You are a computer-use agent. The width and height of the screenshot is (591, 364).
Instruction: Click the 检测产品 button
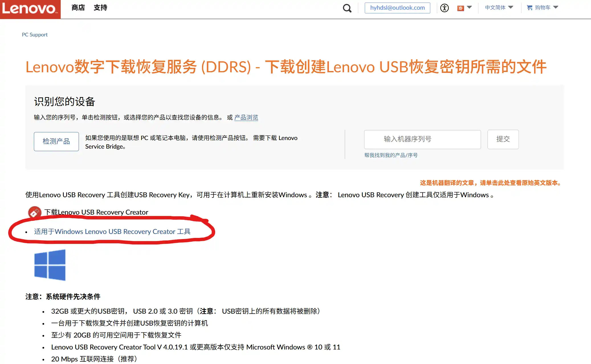(56, 141)
